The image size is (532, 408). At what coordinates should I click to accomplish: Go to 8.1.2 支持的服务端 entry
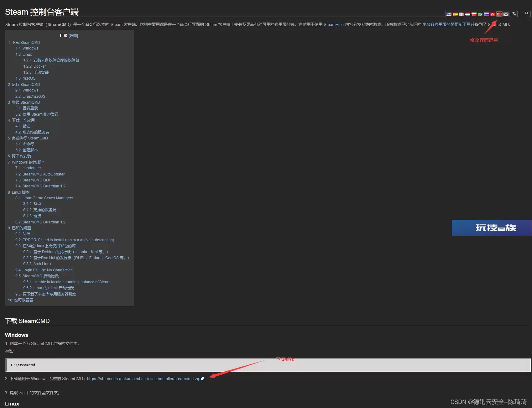(40, 210)
